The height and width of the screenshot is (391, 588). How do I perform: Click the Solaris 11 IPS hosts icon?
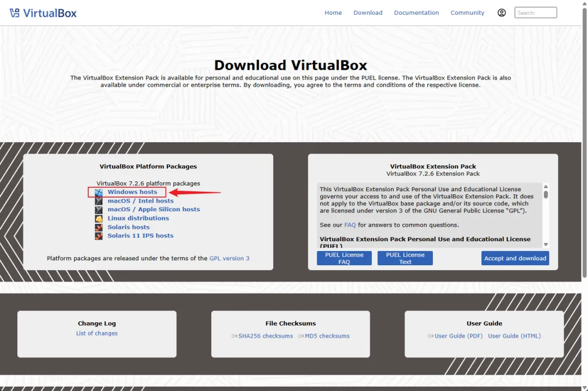tap(99, 236)
